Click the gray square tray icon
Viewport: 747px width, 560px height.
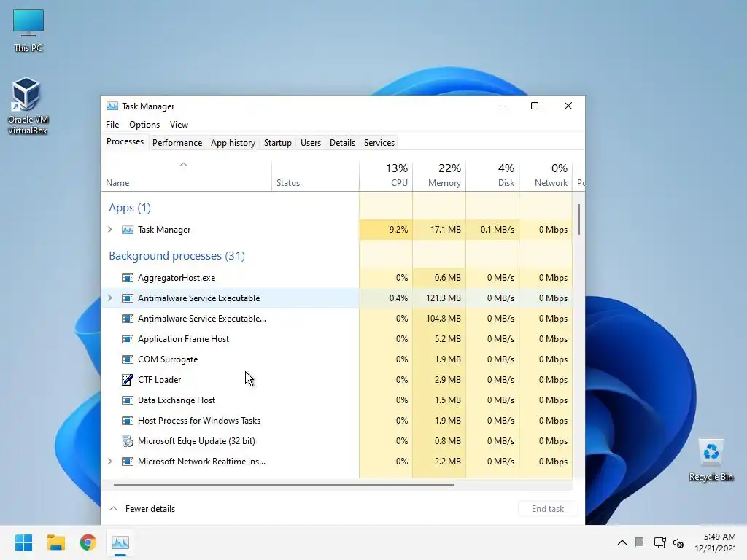[639, 542]
